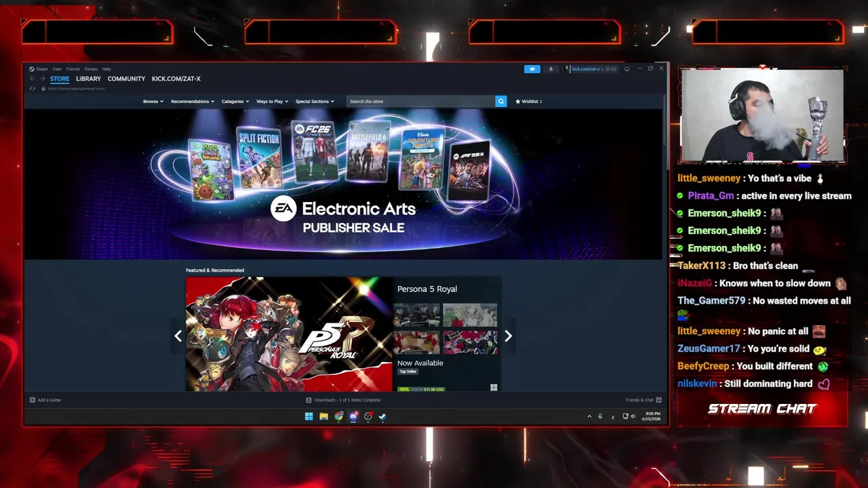
Task: Switch to the COMMUNITY tab
Action: click(x=126, y=79)
